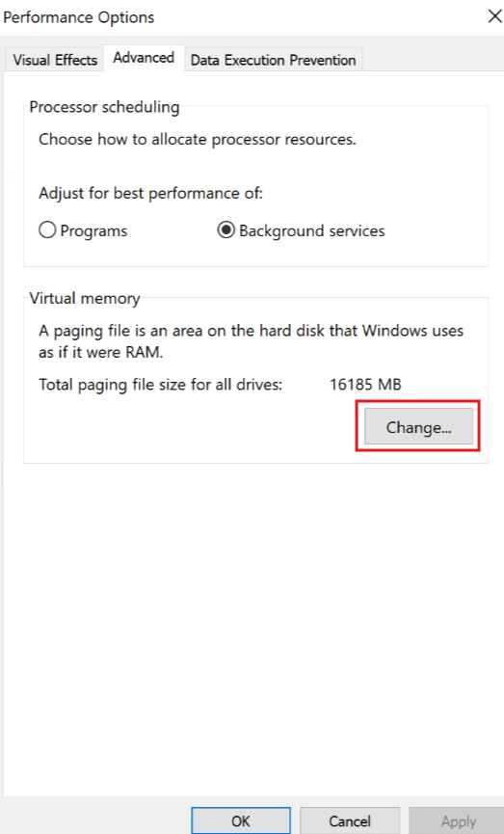Click the Background services label text
The width and height of the screenshot is (504, 834).
311,230
